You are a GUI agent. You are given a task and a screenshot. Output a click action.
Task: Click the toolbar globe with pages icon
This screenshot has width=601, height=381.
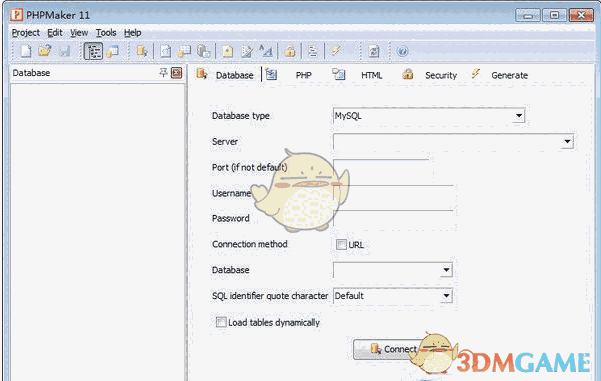(x=204, y=51)
